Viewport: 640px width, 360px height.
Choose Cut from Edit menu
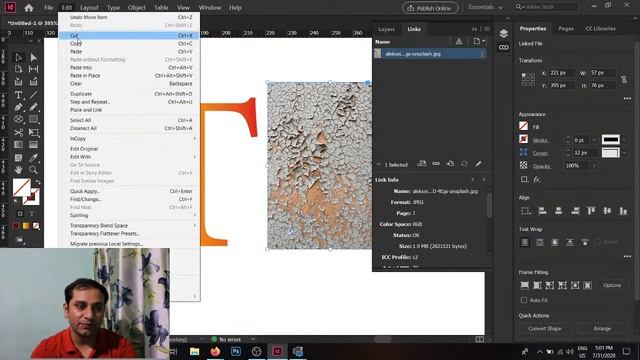(129, 36)
